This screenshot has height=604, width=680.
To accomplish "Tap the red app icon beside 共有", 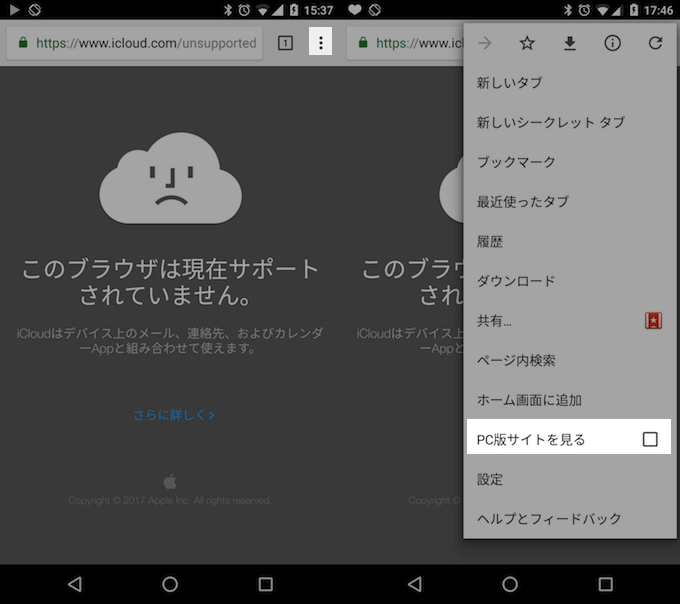I will [x=654, y=321].
